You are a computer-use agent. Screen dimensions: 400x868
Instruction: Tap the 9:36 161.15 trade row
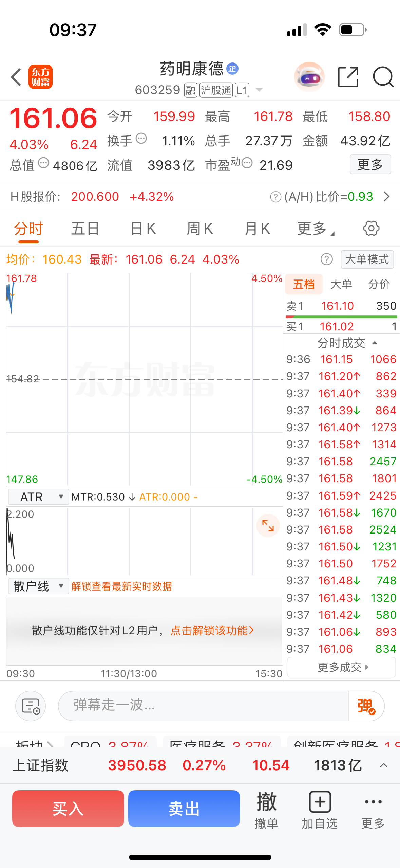341,359
